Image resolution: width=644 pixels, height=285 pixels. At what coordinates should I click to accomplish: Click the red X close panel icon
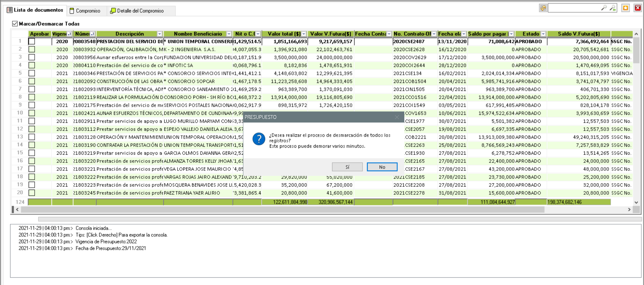coord(637,8)
